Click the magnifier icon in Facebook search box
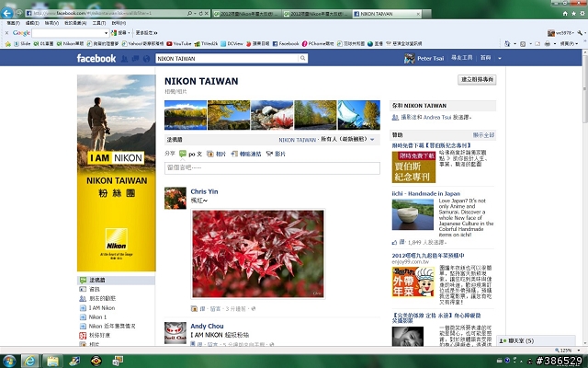 pyautogui.click(x=302, y=58)
